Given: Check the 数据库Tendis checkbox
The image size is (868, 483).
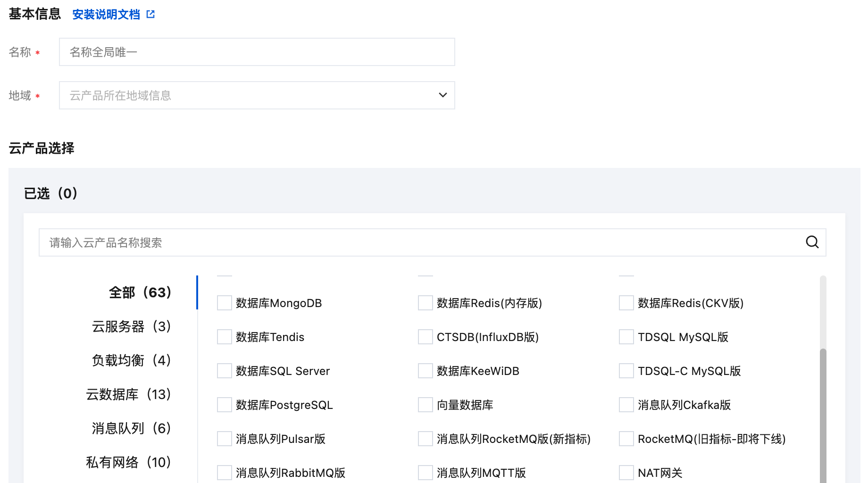Looking at the screenshot, I should coord(225,337).
